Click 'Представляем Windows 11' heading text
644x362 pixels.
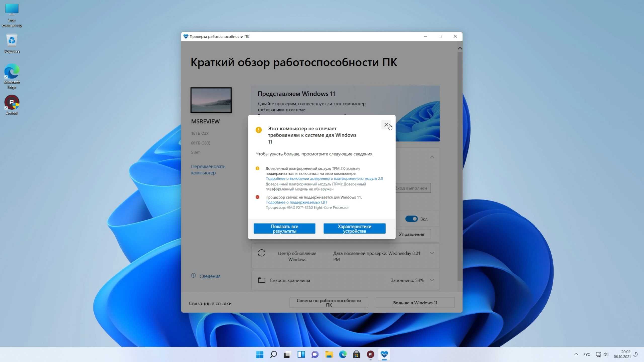coord(296,94)
